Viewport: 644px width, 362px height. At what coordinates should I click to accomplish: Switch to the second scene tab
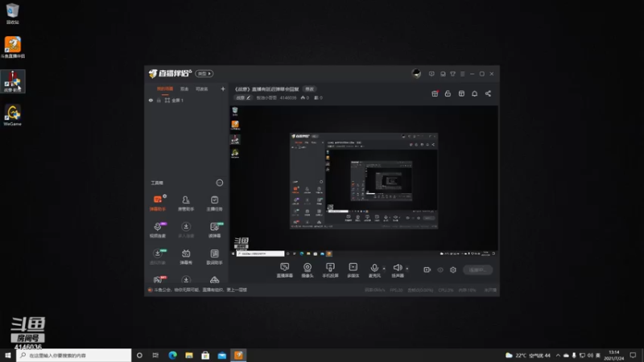pyautogui.click(x=184, y=89)
